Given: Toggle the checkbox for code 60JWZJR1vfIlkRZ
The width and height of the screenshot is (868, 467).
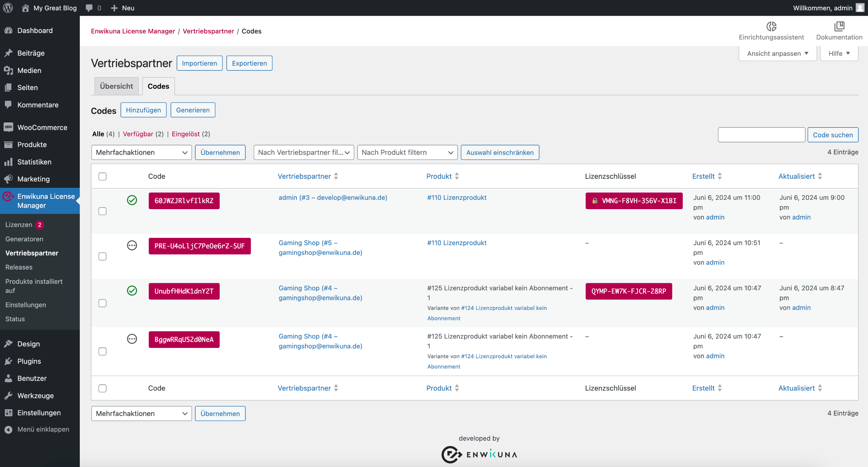Looking at the screenshot, I should [x=102, y=211].
